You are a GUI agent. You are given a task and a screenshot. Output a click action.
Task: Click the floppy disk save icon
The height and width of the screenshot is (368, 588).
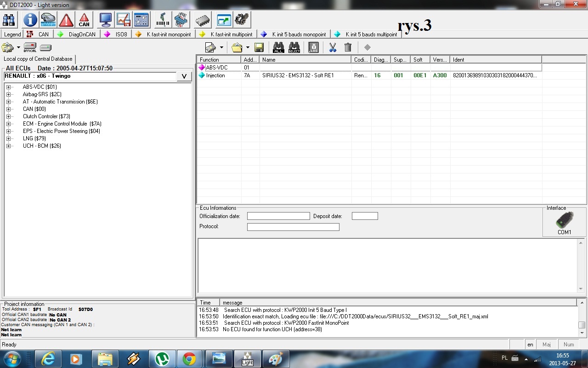[x=259, y=47]
